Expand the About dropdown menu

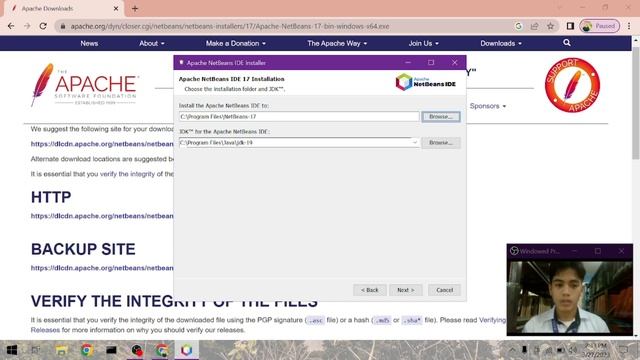point(152,43)
